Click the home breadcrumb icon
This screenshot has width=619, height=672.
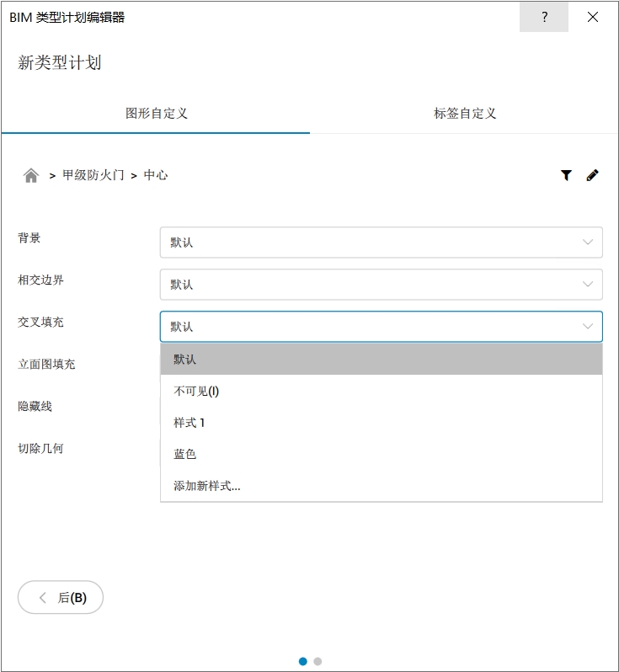pos(31,175)
